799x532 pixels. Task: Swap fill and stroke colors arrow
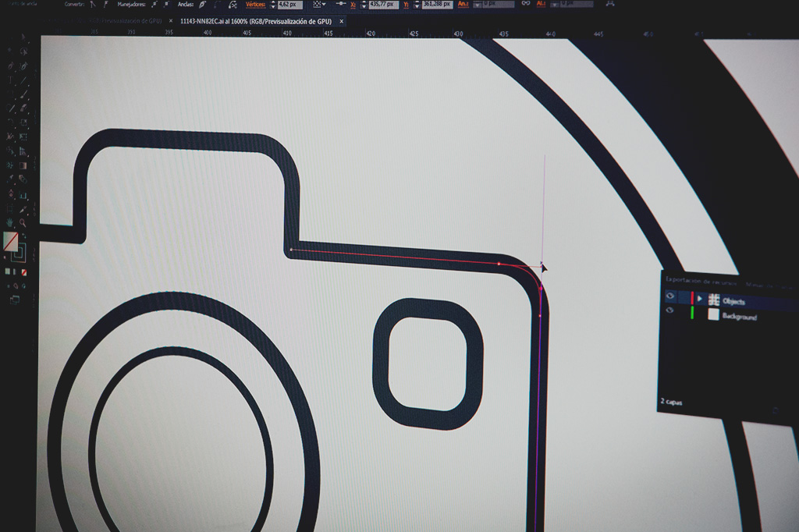tap(24, 236)
